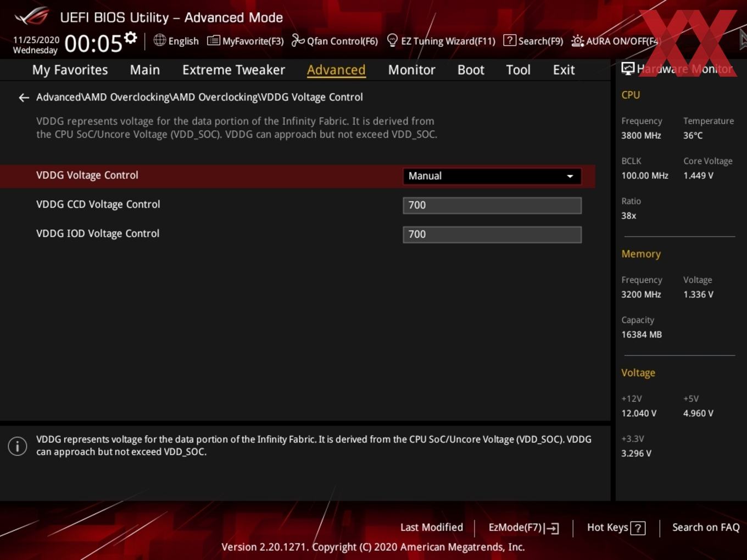The width and height of the screenshot is (747, 560).
Task: Click the +5V 4.960 V reading
Action: (698, 413)
